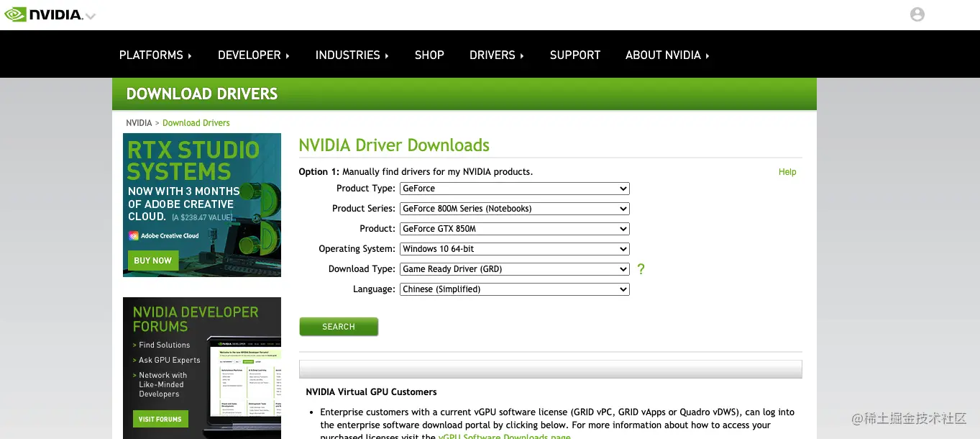Open the user account icon

(x=917, y=14)
